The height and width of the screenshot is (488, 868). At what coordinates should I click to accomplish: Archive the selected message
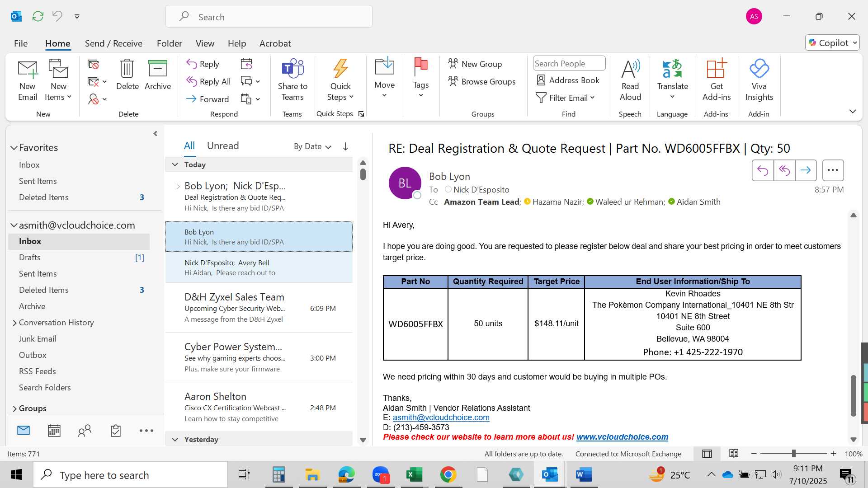(158, 75)
